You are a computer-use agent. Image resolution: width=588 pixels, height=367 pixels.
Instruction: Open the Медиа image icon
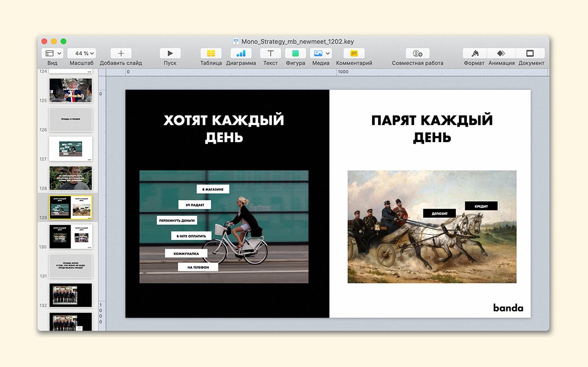318,53
